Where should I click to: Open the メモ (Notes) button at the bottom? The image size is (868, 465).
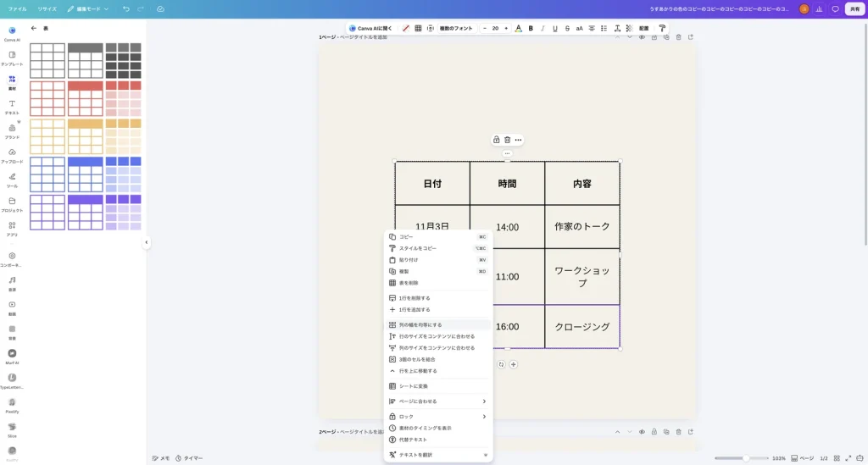click(x=161, y=458)
